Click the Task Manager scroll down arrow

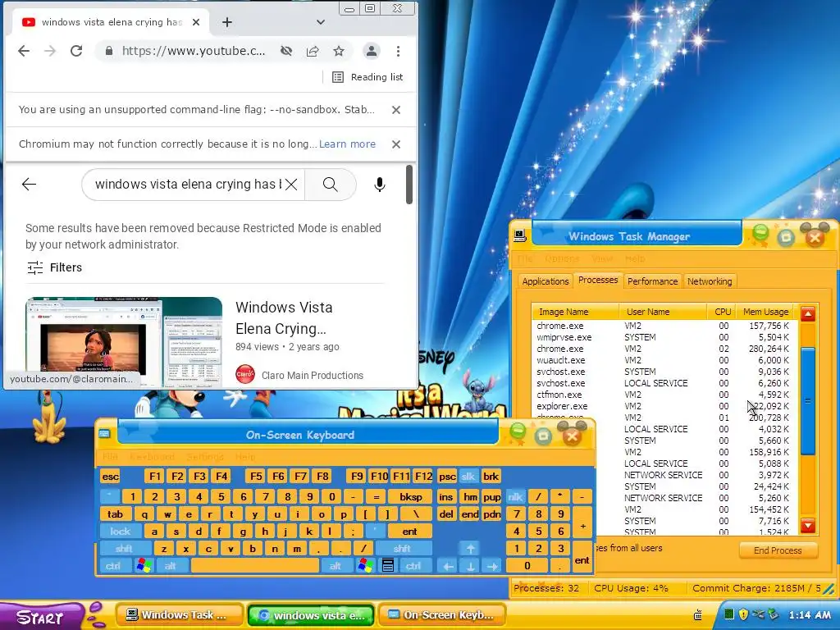pos(808,526)
